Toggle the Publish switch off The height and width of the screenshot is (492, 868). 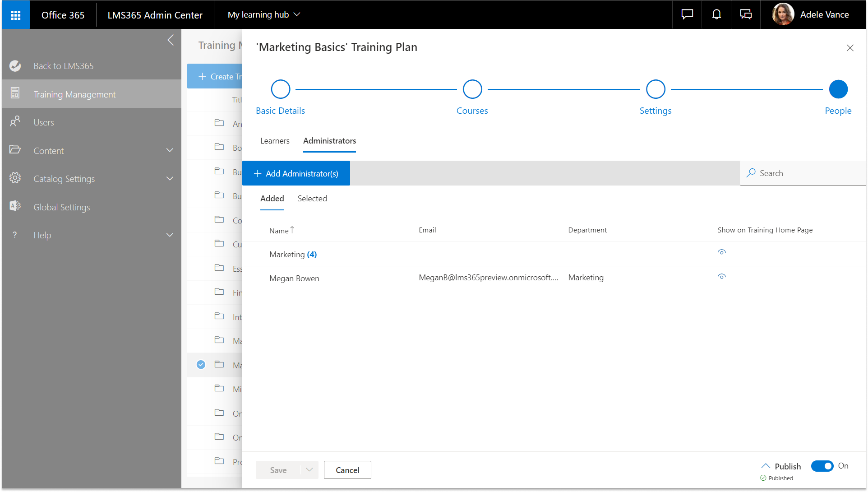tap(822, 466)
